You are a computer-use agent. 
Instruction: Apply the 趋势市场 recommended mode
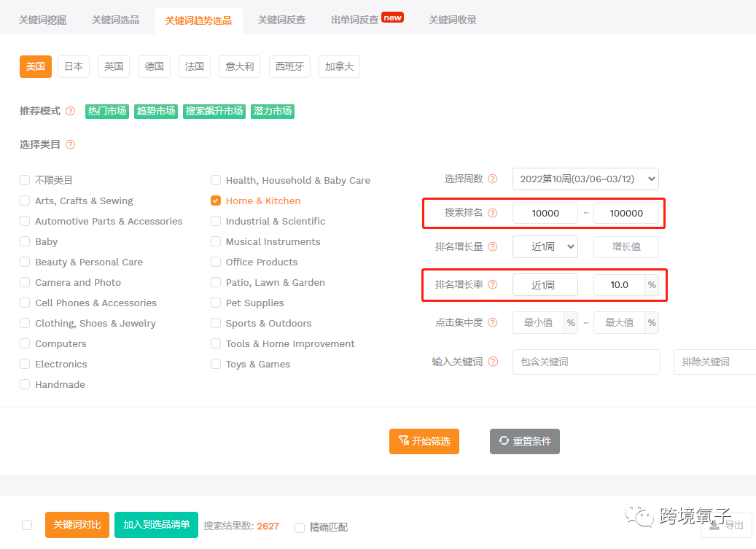pos(156,112)
